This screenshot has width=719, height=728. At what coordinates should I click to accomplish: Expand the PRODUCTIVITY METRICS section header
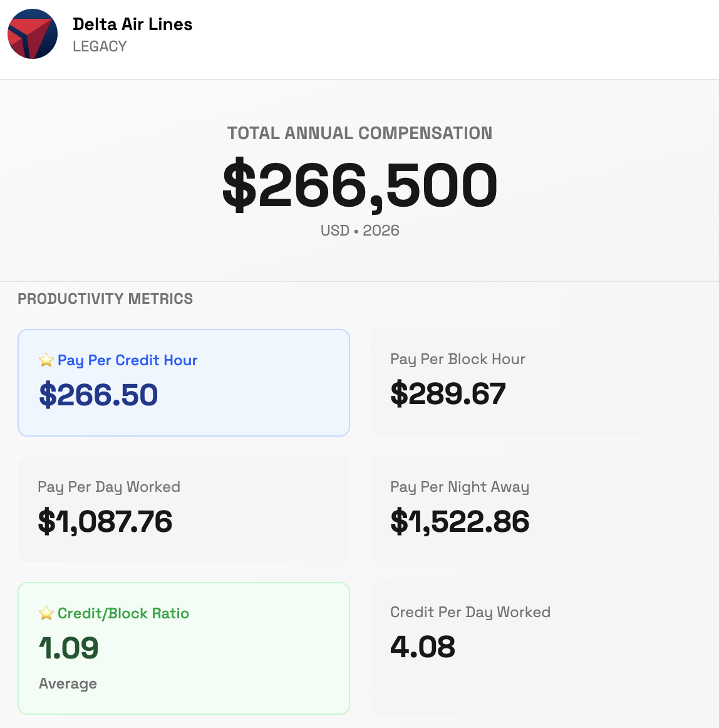(x=105, y=299)
